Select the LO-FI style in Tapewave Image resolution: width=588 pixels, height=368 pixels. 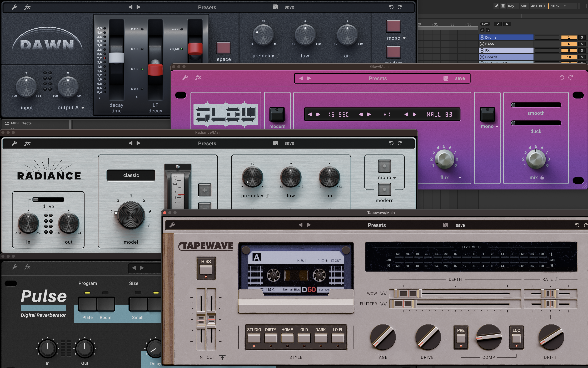click(337, 338)
